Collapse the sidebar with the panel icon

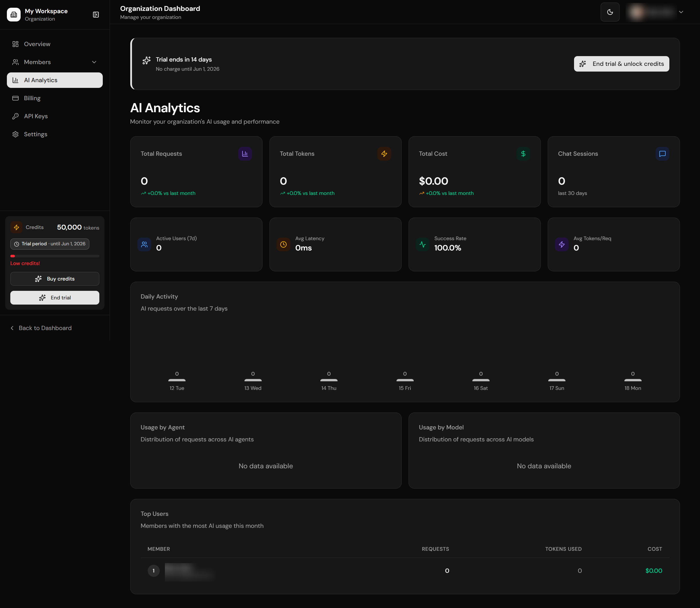click(96, 15)
